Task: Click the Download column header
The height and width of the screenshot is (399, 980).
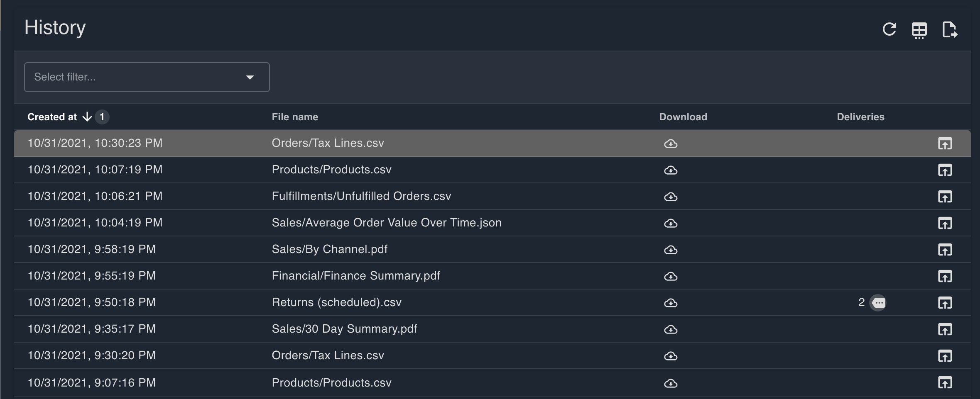Action: click(683, 117)
